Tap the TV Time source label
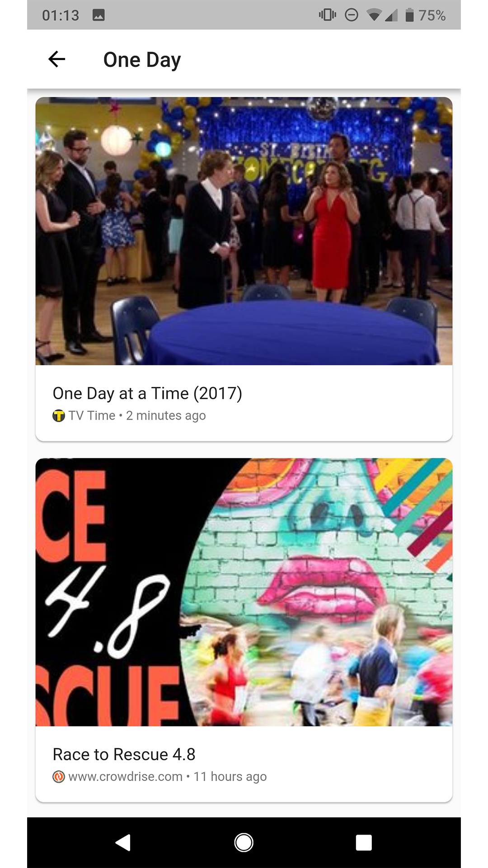 coord(92,415)
